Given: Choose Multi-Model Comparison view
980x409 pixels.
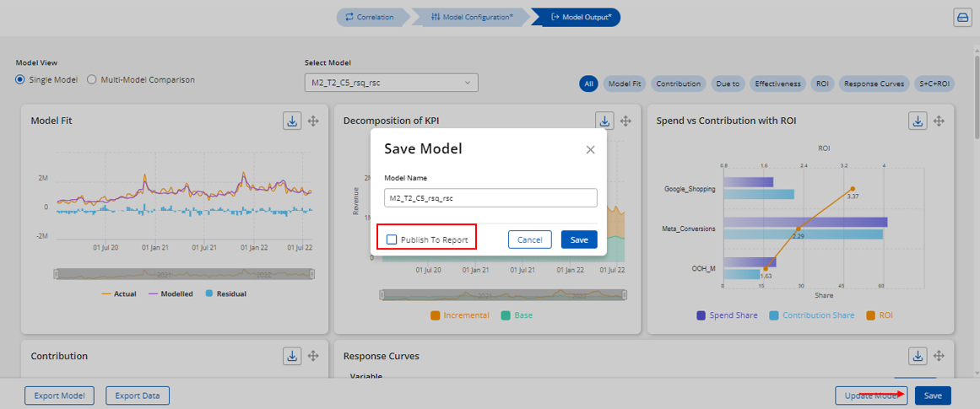Looking at the screenshot, I should coord(92,80).
